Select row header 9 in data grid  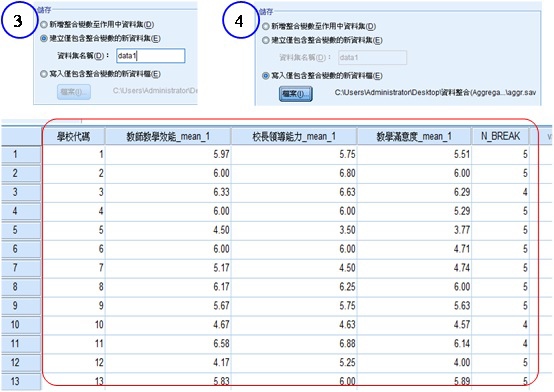click(x=21, y=306)
